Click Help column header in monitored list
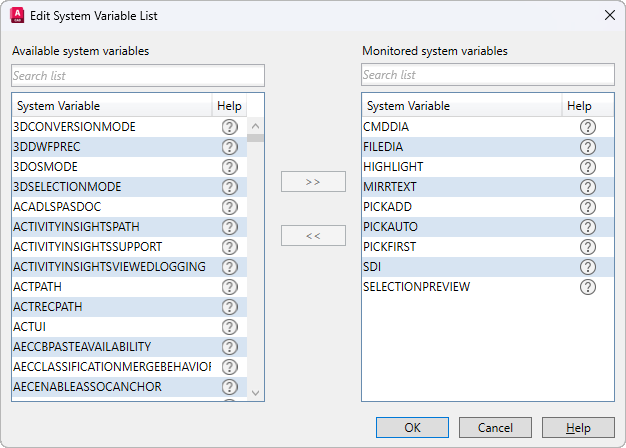The height and width of the screenshot is (448, 626). 579,106
